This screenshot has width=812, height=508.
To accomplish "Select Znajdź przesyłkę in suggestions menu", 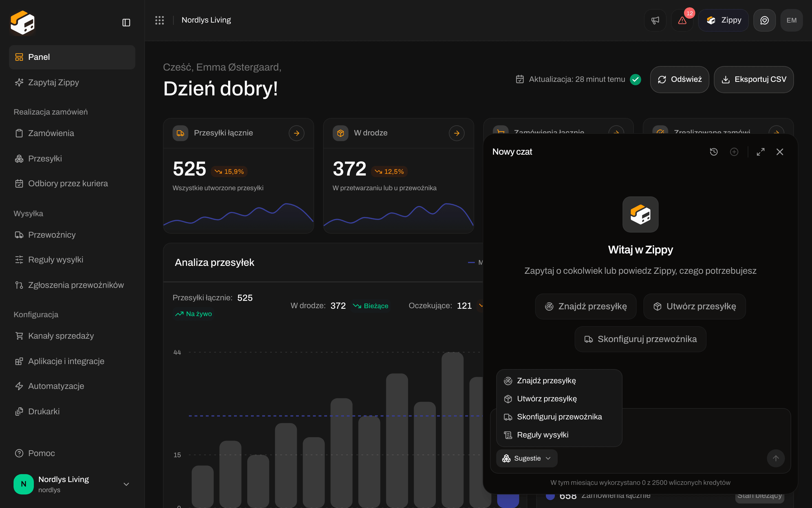I will click(x=559, y=381).
